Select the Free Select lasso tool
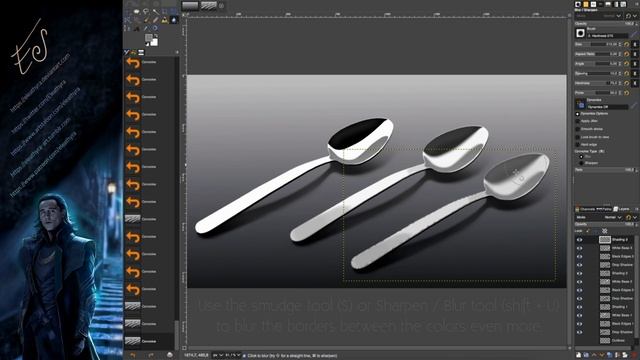Image resolution: width=640 pixels, height=360 pixels. tap(146, 11)
